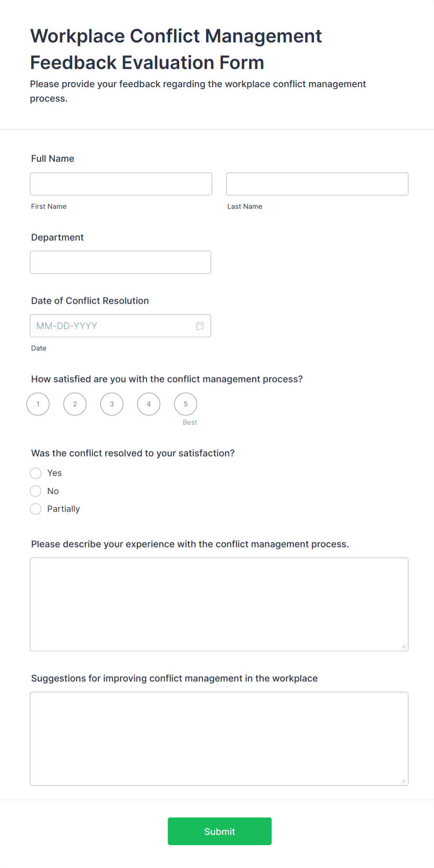
Task: Click the First Name input field
Action: pos(120,183)
